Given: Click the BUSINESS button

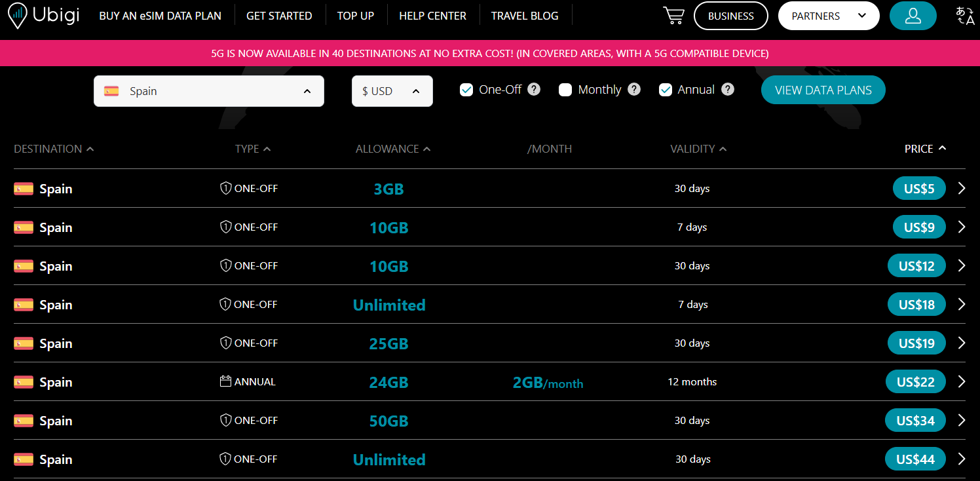Looking at the screenshot, I should click(x=731, y=16).
